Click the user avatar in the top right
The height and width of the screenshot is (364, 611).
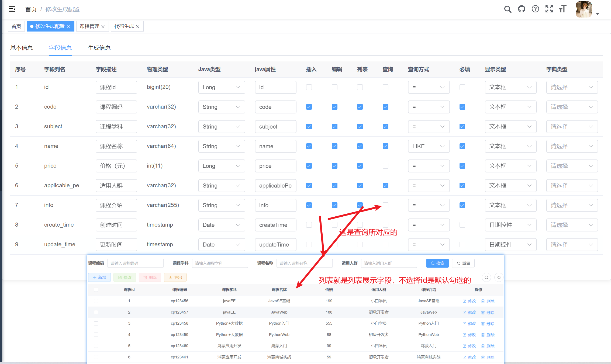(x=584, y=10)
